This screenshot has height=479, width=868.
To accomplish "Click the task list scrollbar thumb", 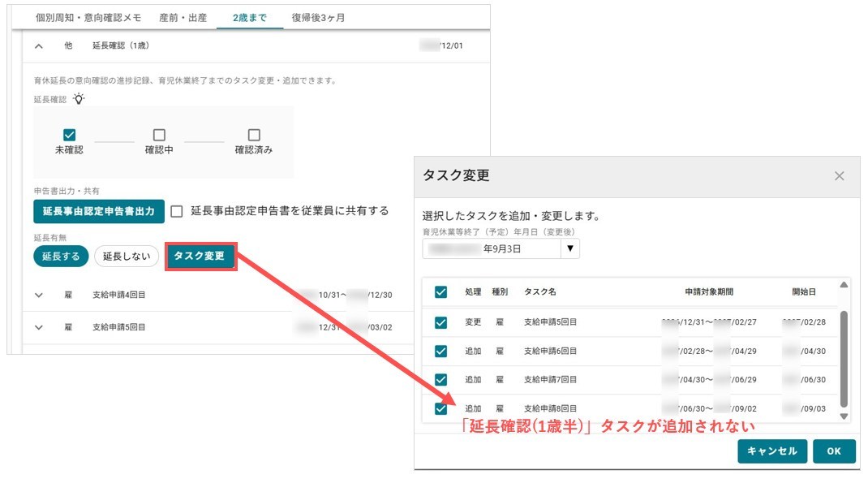I will (x=844, y=359).
